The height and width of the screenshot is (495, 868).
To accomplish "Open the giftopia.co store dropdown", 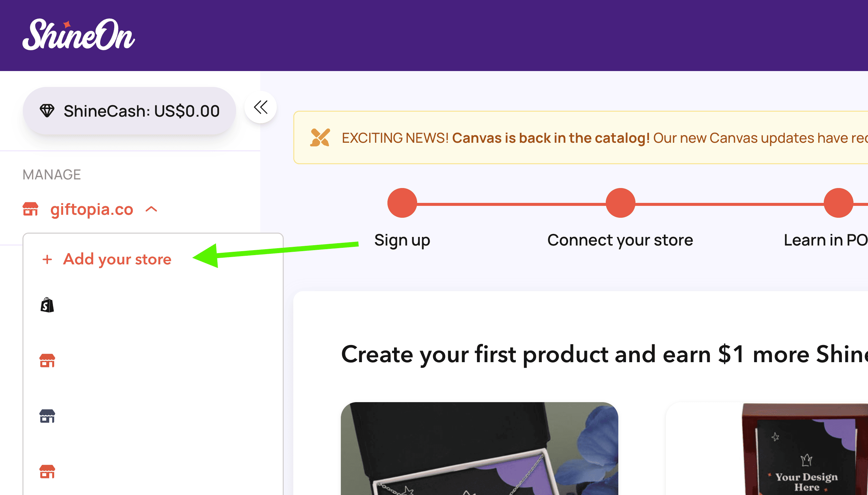I will [91, 209].
